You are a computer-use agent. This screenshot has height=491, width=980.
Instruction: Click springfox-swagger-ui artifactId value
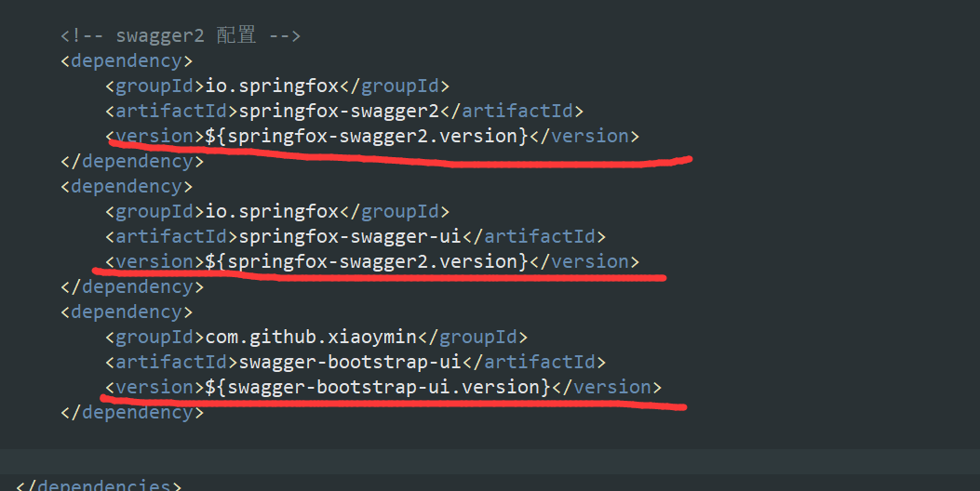tap(350, 237)
